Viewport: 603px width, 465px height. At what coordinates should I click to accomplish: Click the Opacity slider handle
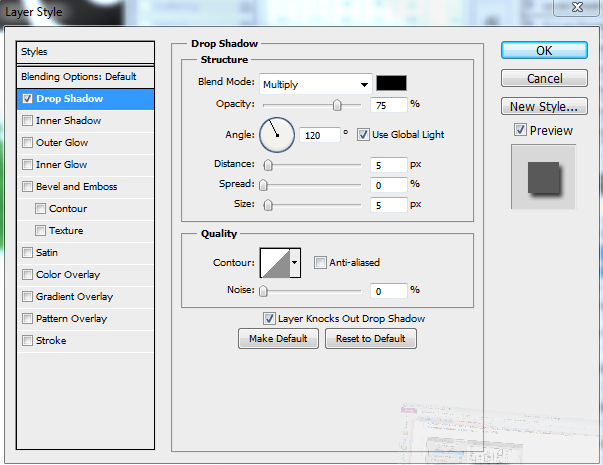pos(337,105)
